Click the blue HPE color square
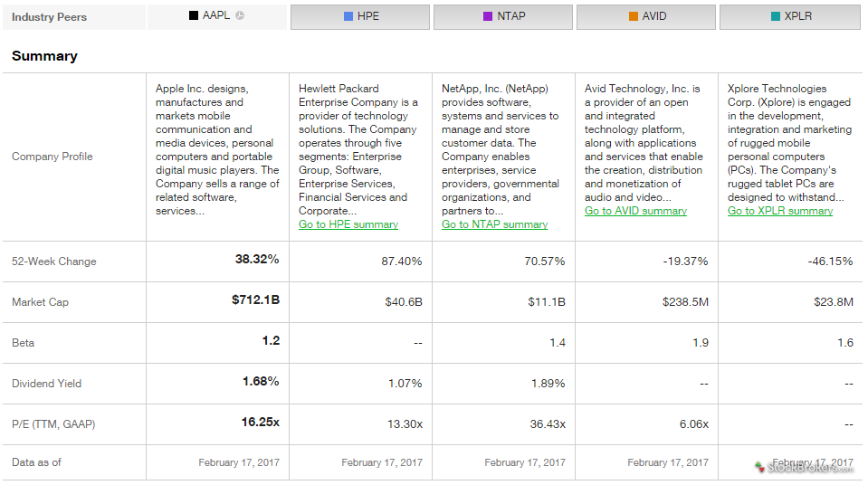 tap(348, 16)
